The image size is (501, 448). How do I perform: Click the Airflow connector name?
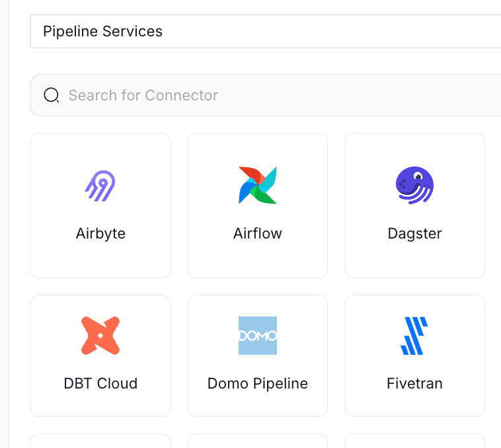pyautogui.click(x=258, y=233)
